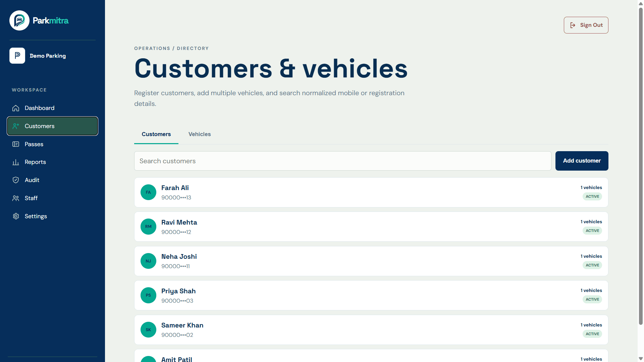Click Ravi Mehta's ACTIVE status badge
Viewport: 644px width, 362px height.
tap(592, 231)
